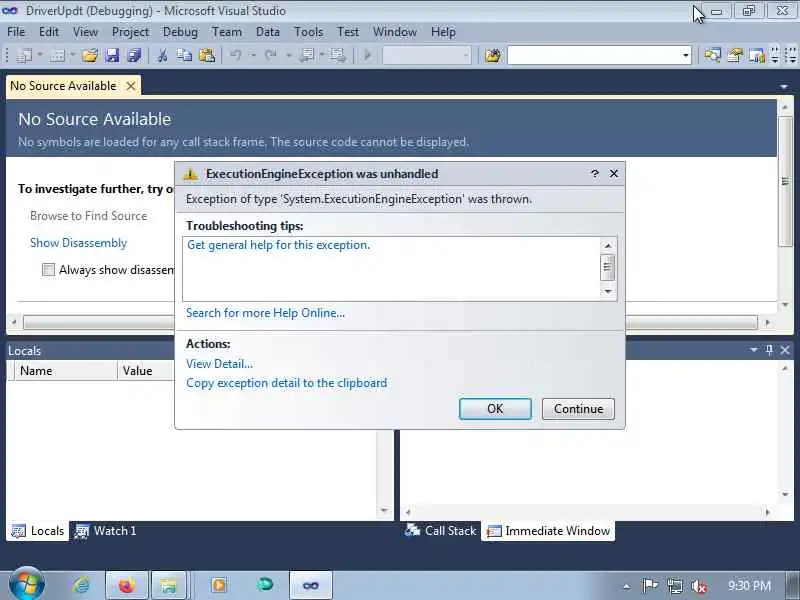Image resolution: width=800 pixels, height=600 pixels.
Task: Open Properties Window from toolbar icon
Action: point(735,55)
